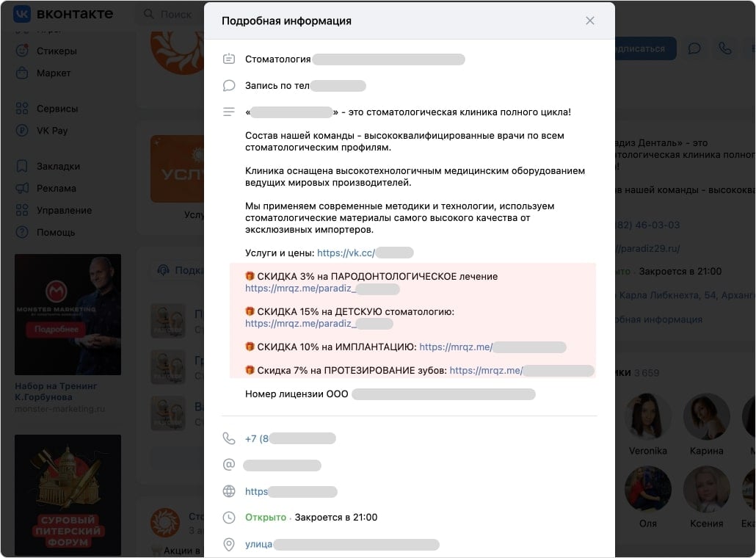Open the Управление menu item
This screenshot has width=756, height=558.
[65, 210]
